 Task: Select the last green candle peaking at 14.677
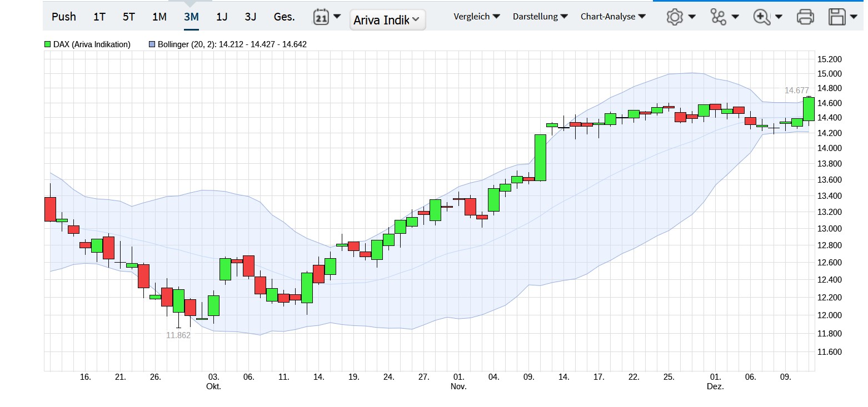coord(809,109)
